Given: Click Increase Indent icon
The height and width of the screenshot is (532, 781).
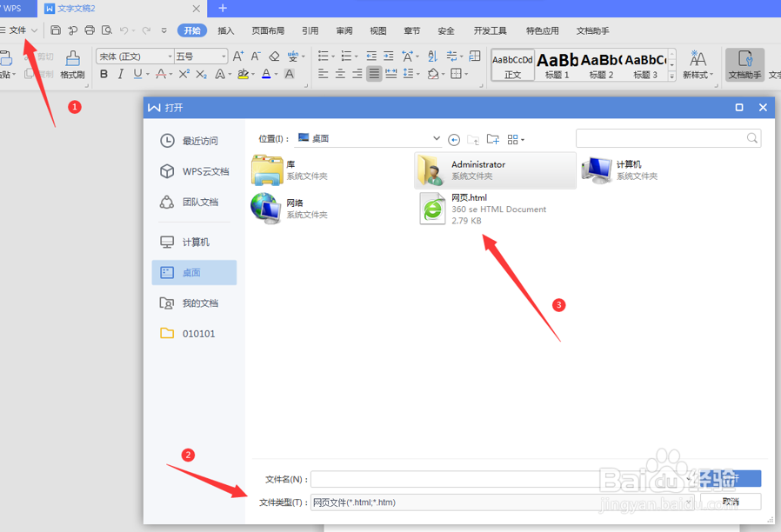Looking at the screenshot, I should point(389,56).
